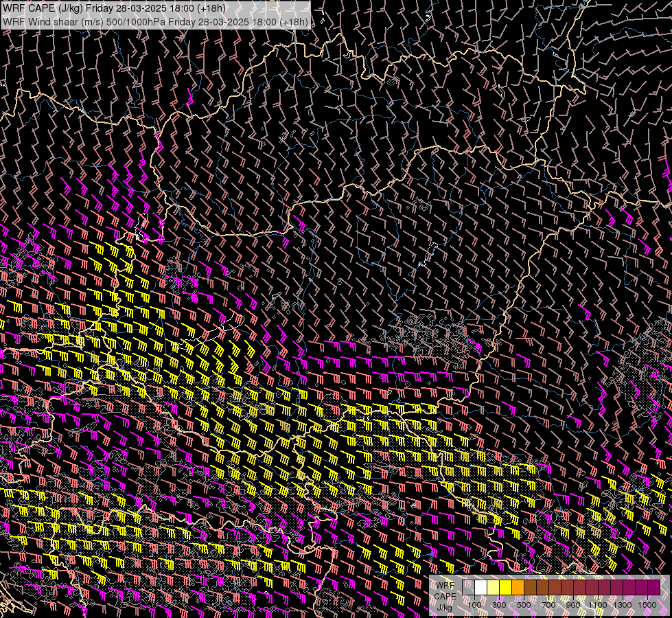Select the orange CAPE legend swatch
Image resolution: width=672 pixels, height=618 pixels.
(x=518, y=587)
